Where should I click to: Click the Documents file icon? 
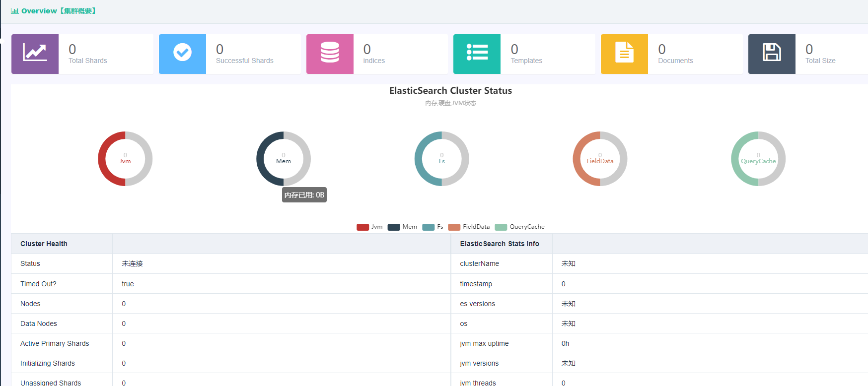624,52
